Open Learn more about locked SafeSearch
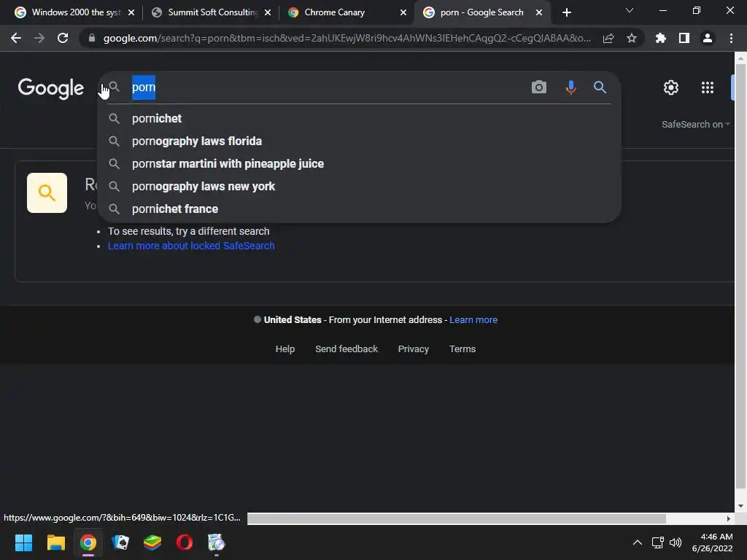The width and height of the screenshot is (747, 560). point(191,246)
